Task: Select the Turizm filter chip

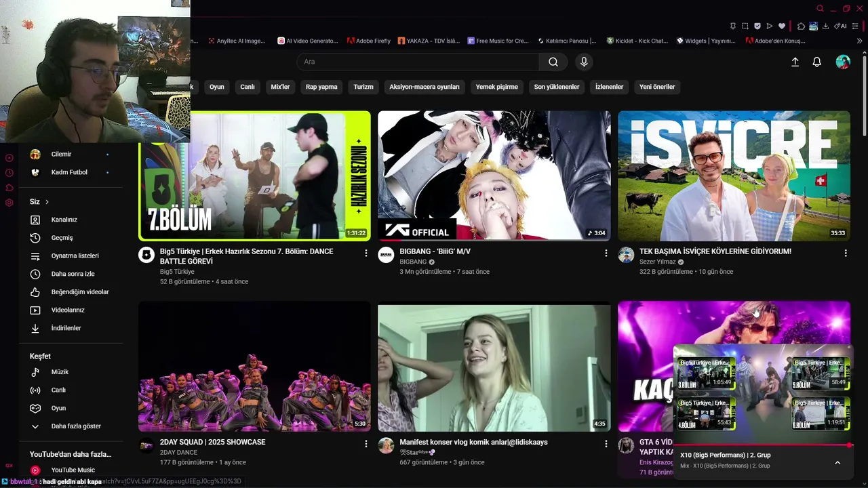Action: 363,87
